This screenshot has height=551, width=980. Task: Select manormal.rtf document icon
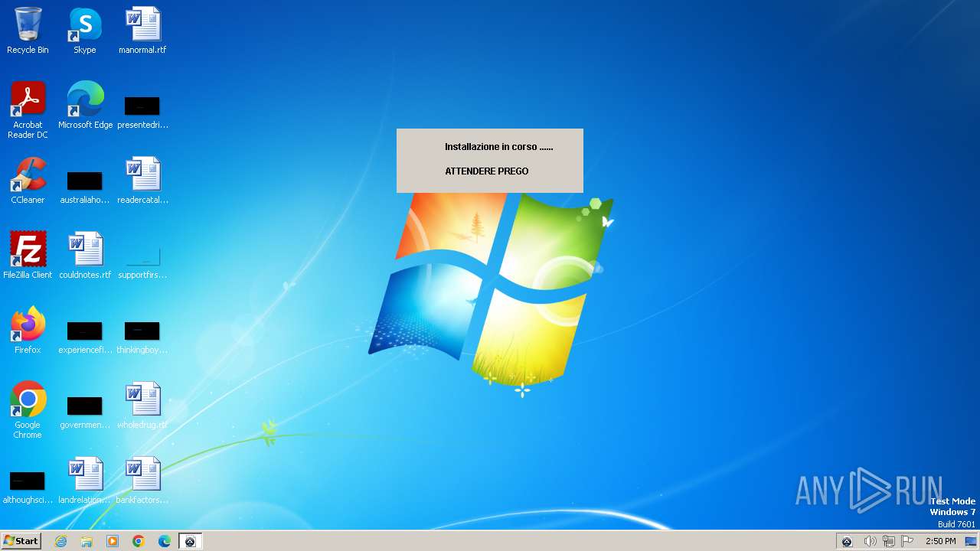pos(142,31)
